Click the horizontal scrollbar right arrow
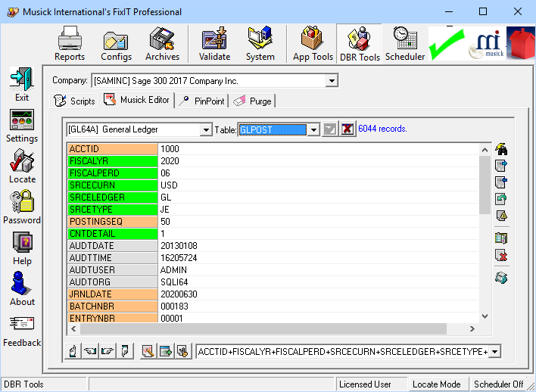Screen dimensions: 536x392 472,328
